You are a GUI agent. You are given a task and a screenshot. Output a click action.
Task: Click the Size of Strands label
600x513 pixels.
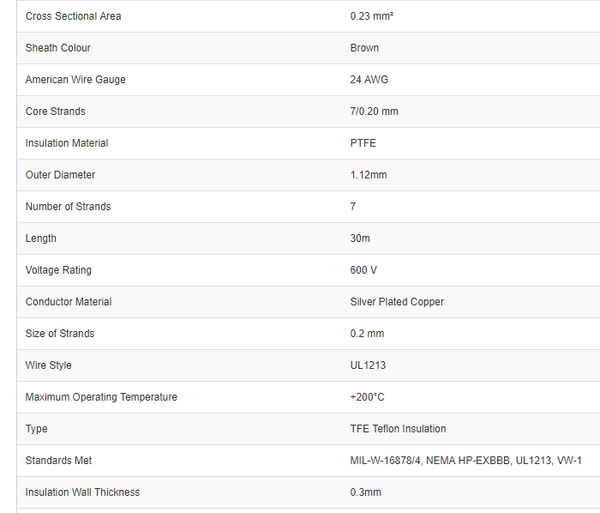click(x=58, y=334)
